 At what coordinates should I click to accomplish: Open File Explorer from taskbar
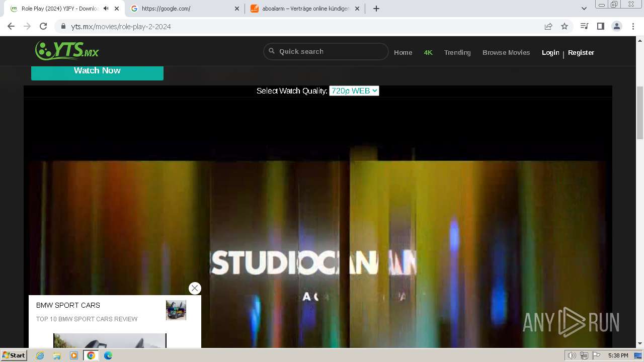coord(57,355)
